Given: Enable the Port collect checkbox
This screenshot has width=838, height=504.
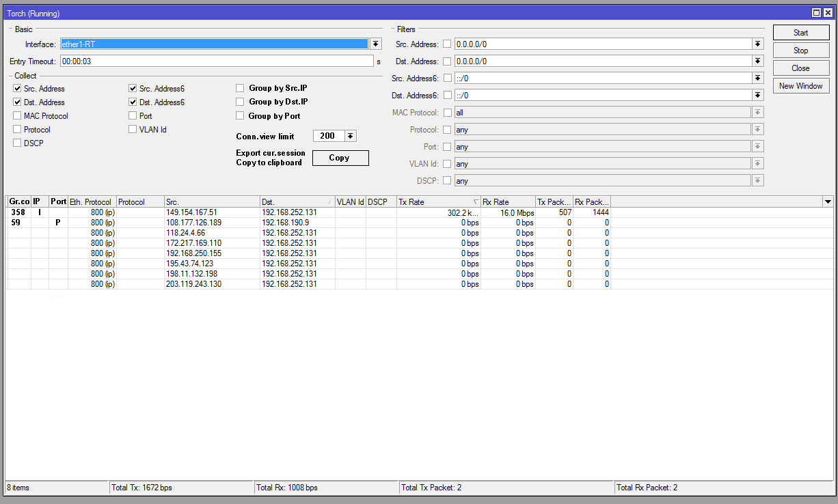Looking at the screenshot, I should [x=133, y=116].
